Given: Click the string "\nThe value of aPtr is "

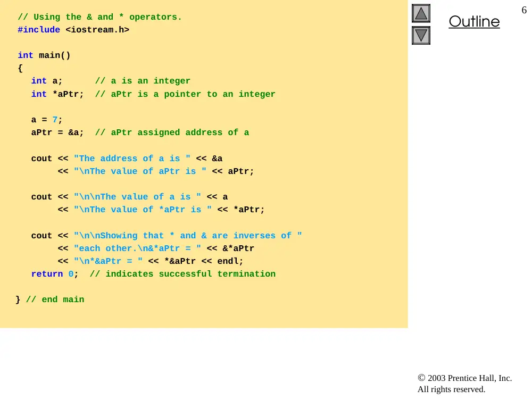Looking at the screenshot, I should point(140,171).
